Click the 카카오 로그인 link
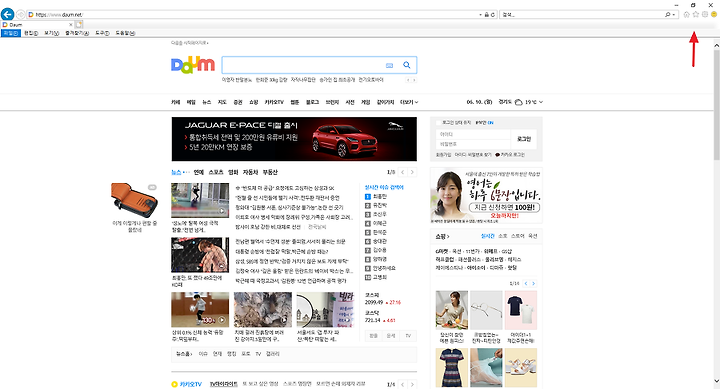 pyautogui.click(x=512, y=155)
